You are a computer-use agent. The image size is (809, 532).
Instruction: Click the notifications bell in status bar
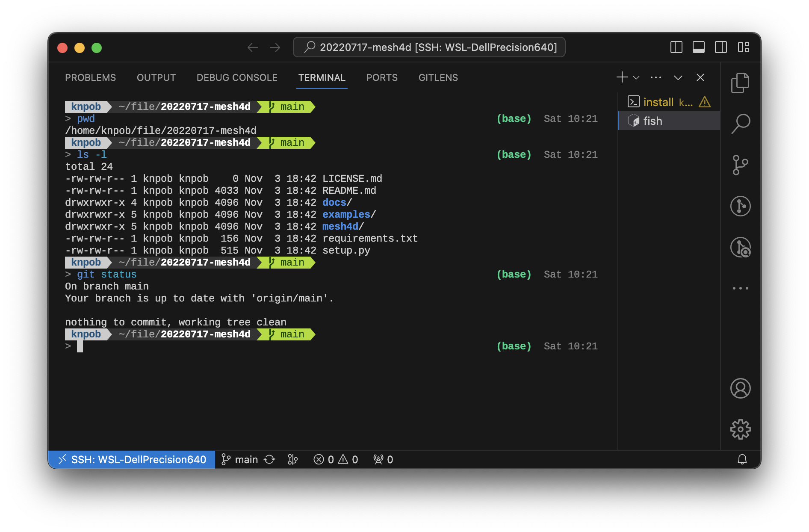(742, 459)
